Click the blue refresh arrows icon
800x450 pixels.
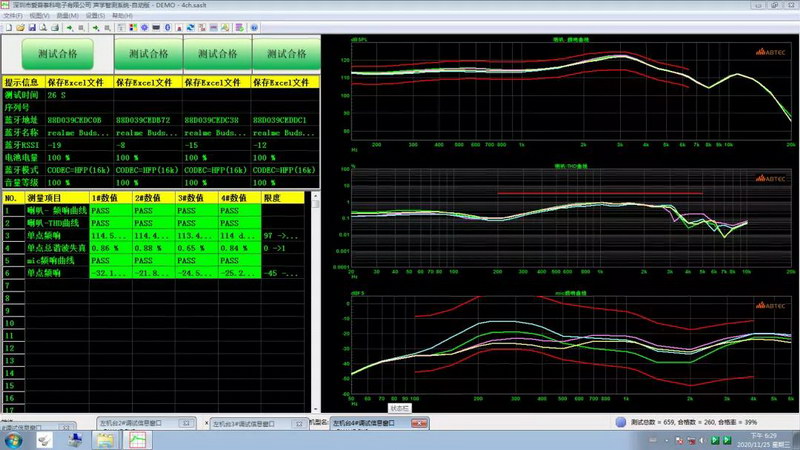[x=190, y=28]
